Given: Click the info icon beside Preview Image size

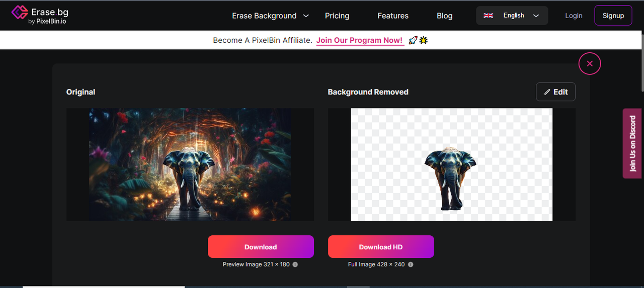Looking at the screenshot, I should (x=295, y=264).
